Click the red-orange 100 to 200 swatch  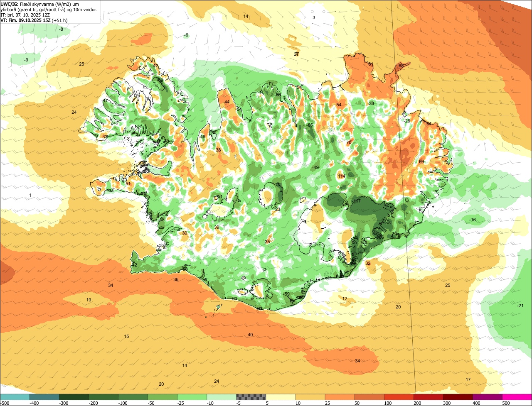tap(398, 396)
